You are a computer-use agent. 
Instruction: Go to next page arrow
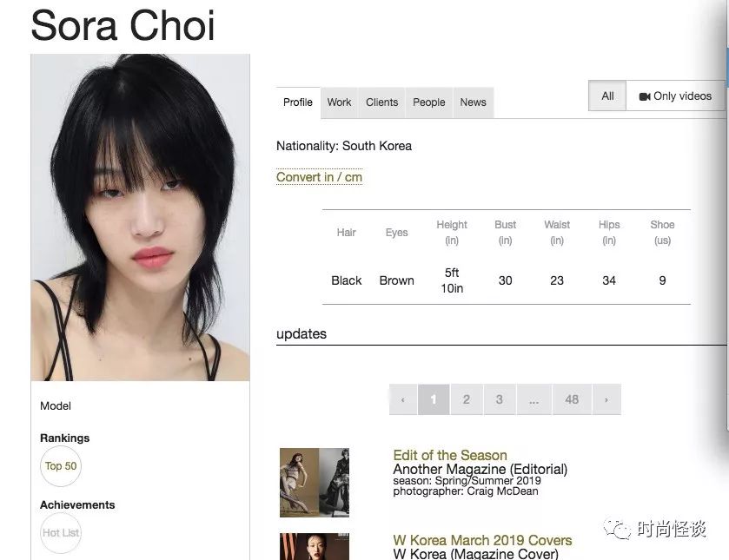(x=606, y=399)
